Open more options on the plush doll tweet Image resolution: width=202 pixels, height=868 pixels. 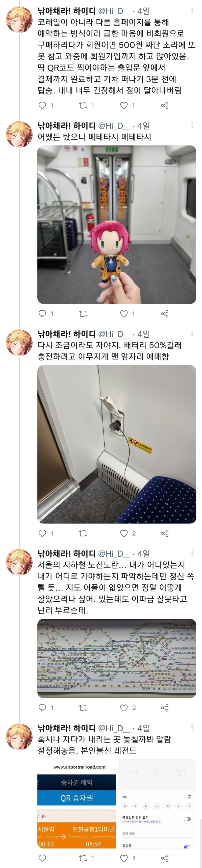point(192,125)
